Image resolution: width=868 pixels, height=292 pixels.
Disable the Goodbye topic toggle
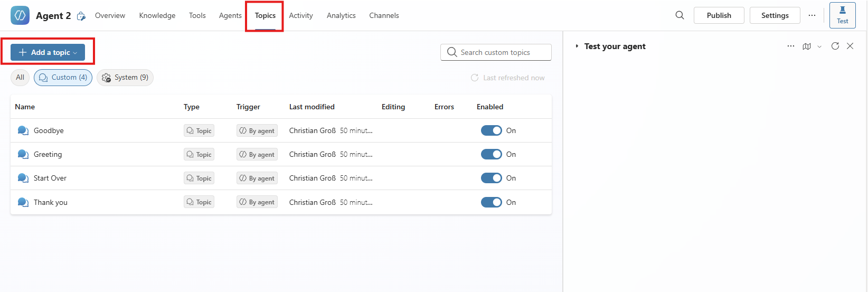tap(492, 130)
